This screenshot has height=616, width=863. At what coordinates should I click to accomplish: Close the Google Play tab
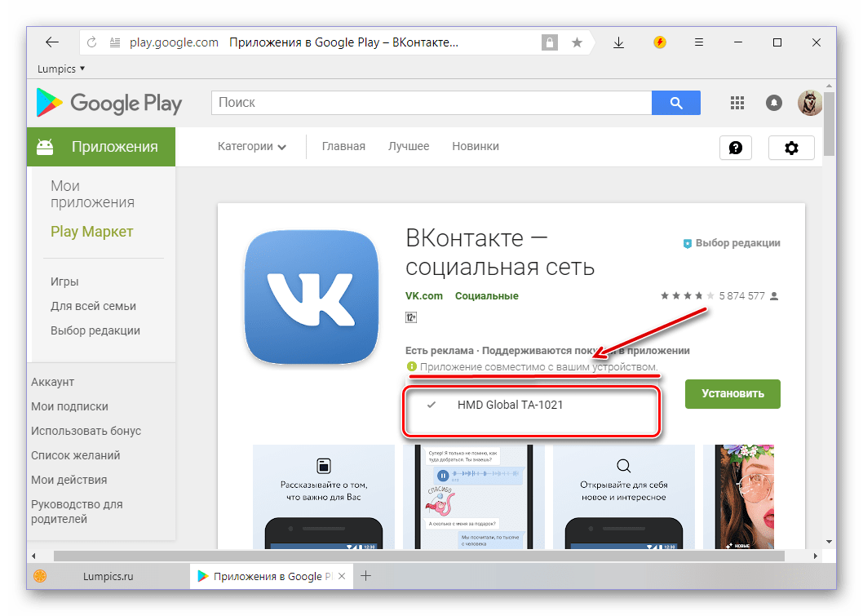(342, 576)
